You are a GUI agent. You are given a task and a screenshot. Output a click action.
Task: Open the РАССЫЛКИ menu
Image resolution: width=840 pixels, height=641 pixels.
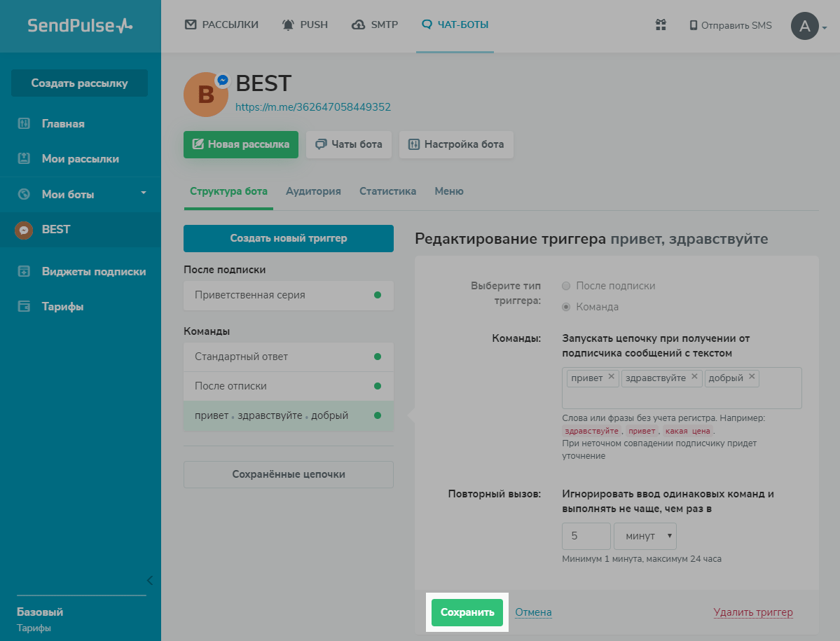pos(222,25)
